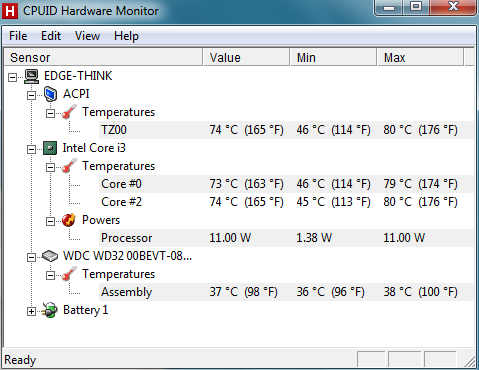Open the View menu
Screen dimensions: 479x370
[87, 36]
